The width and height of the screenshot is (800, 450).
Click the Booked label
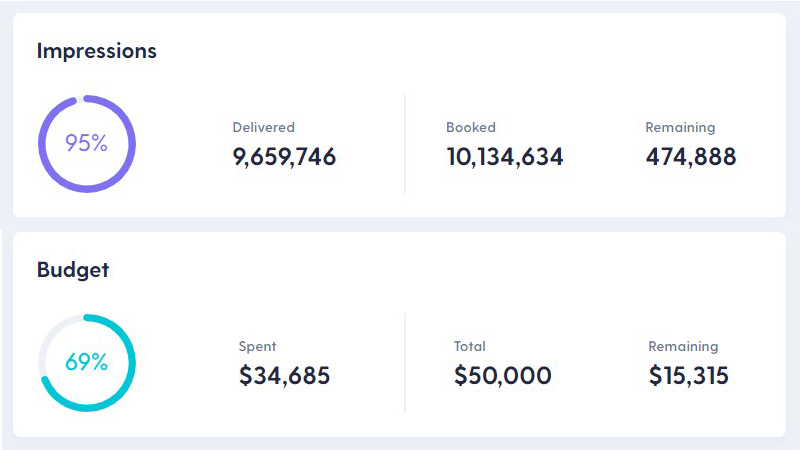[470, 128]
